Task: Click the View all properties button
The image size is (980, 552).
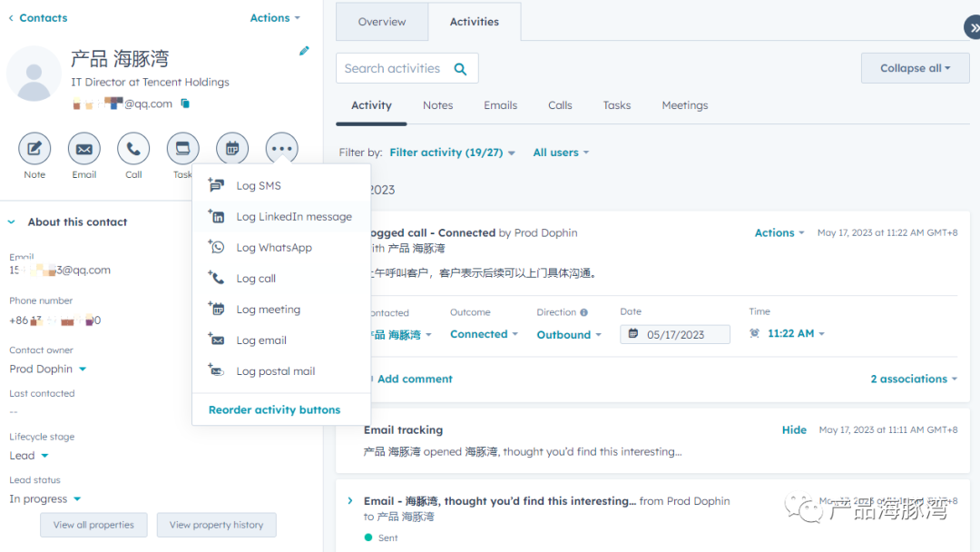Action: [x=93, y=525]
